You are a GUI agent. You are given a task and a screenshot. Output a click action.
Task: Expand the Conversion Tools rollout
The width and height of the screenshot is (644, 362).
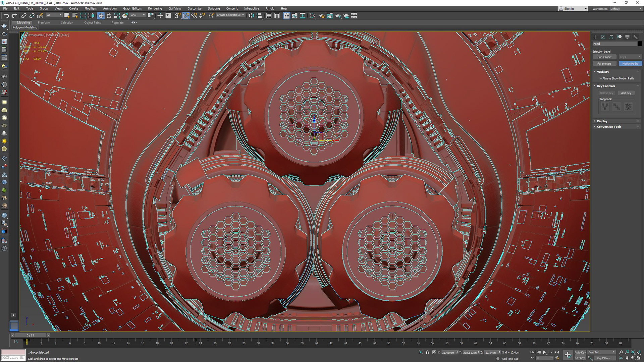tap(609, 127)
